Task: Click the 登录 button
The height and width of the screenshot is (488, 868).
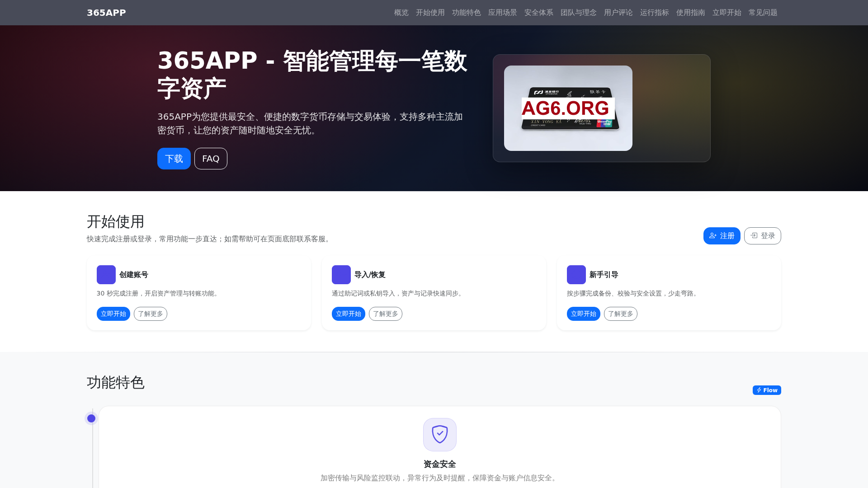Action: pyautogui.click(x=763, y=236)
